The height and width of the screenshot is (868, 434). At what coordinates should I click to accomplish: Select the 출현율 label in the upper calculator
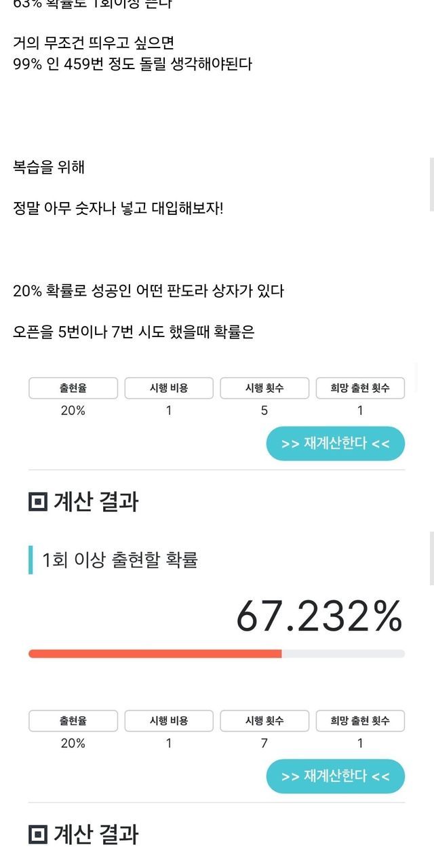(73, 389)
